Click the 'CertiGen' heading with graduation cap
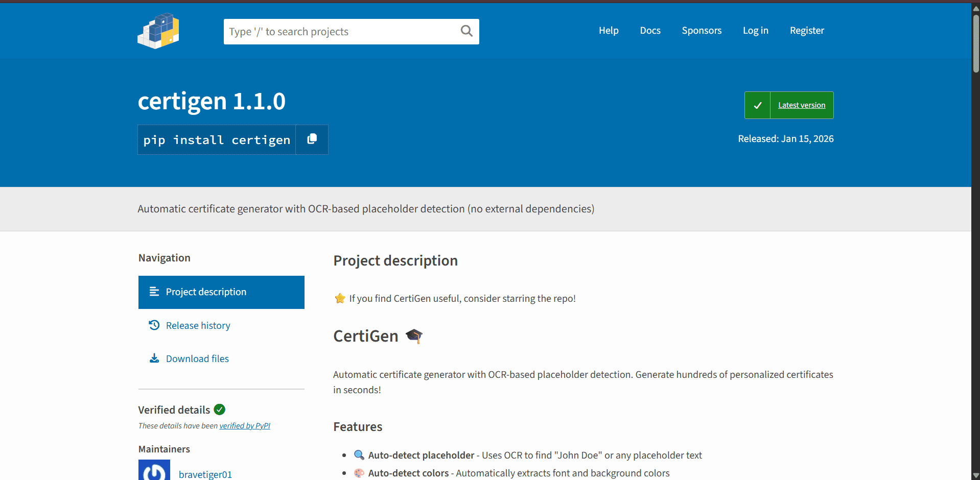This screenshot has width=980, height=480. pyautogui.click(x=378, y=336)
